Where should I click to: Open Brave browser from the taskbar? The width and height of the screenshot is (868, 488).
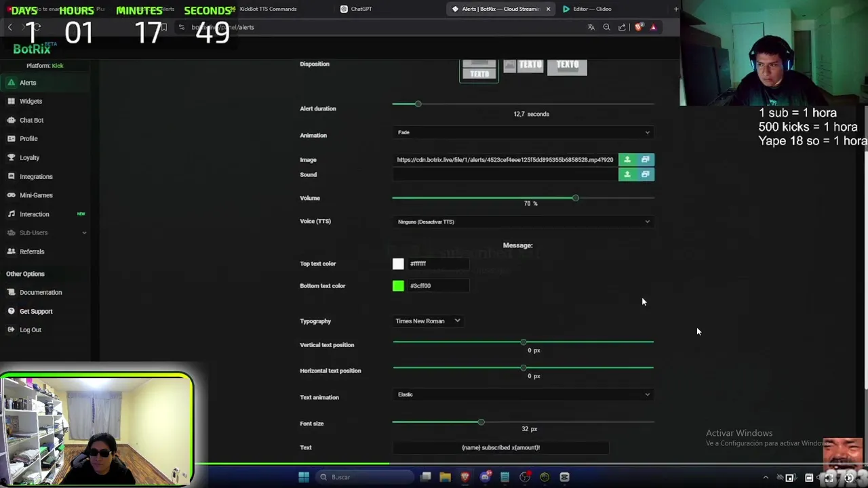coord(465,477)
